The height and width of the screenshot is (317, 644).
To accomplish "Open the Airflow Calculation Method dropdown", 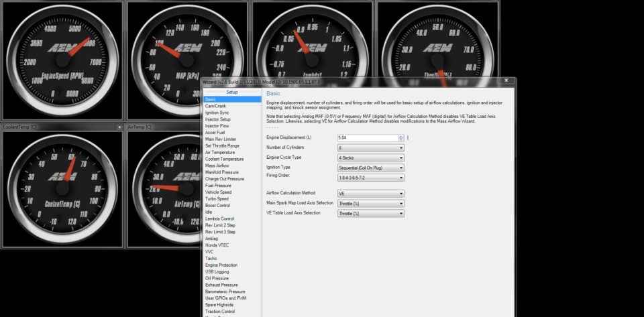I will [371, 194].
